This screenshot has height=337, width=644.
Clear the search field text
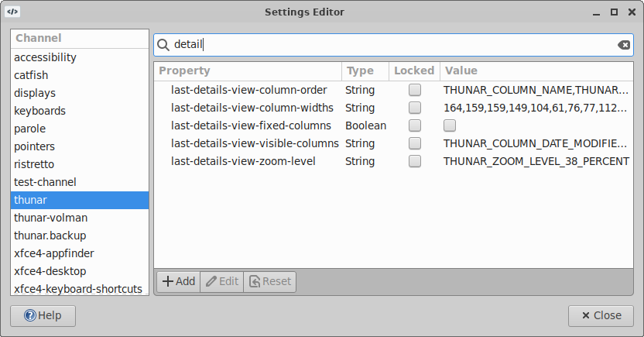(x=624, y=45)
